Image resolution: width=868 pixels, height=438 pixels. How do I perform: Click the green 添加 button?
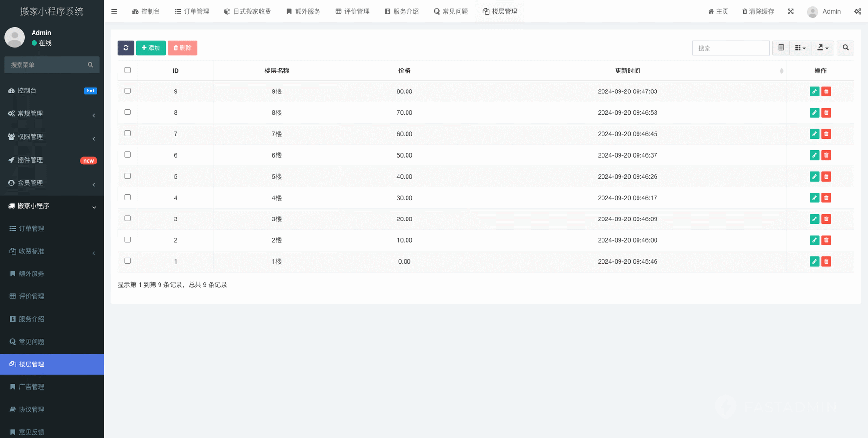151,48
